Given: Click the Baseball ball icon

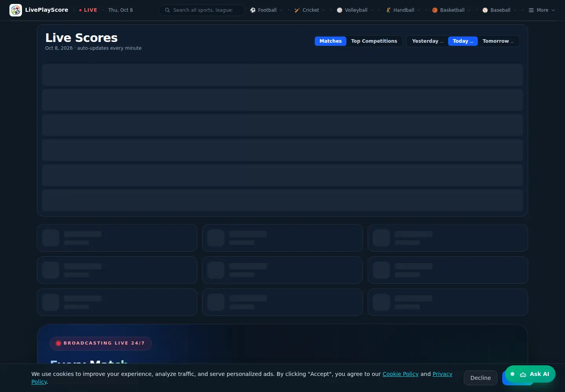Looking at the screenshot, I should point(485,10).
